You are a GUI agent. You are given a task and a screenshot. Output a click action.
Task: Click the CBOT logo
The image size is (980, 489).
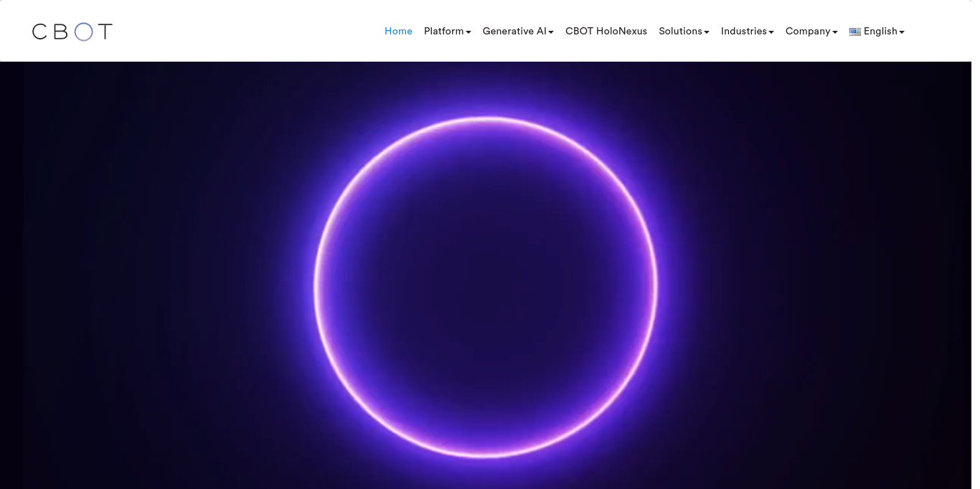point(71,31)
